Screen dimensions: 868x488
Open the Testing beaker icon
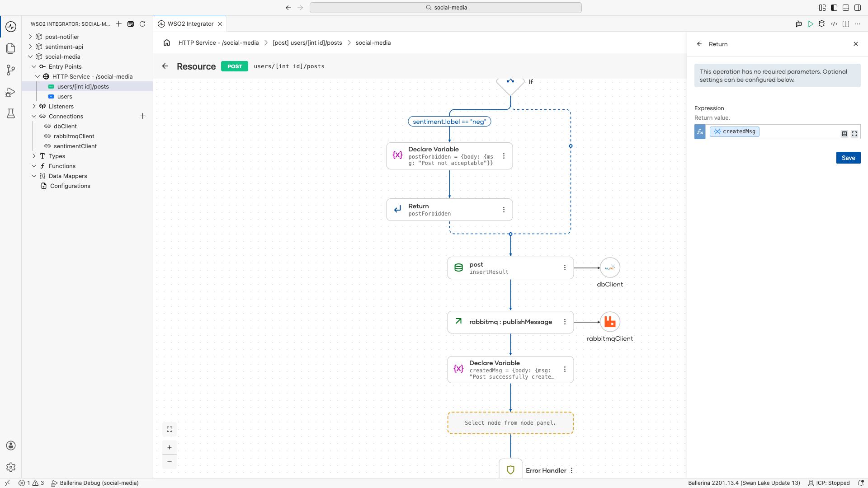click(11, 113)
